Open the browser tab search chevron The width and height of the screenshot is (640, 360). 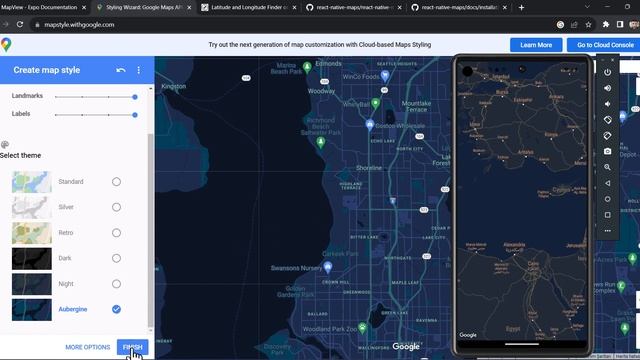point(587,7)
